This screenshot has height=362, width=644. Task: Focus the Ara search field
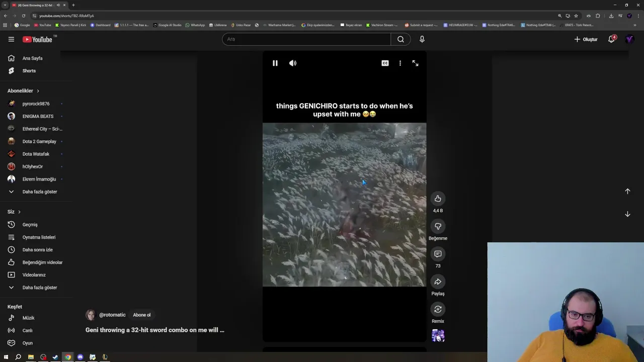(306, 39)
